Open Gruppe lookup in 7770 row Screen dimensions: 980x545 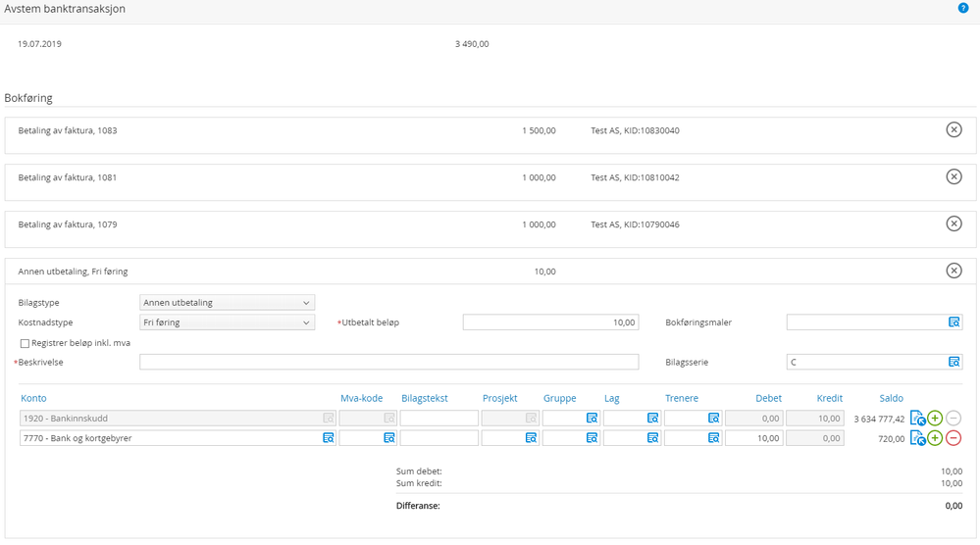(592, 438)
